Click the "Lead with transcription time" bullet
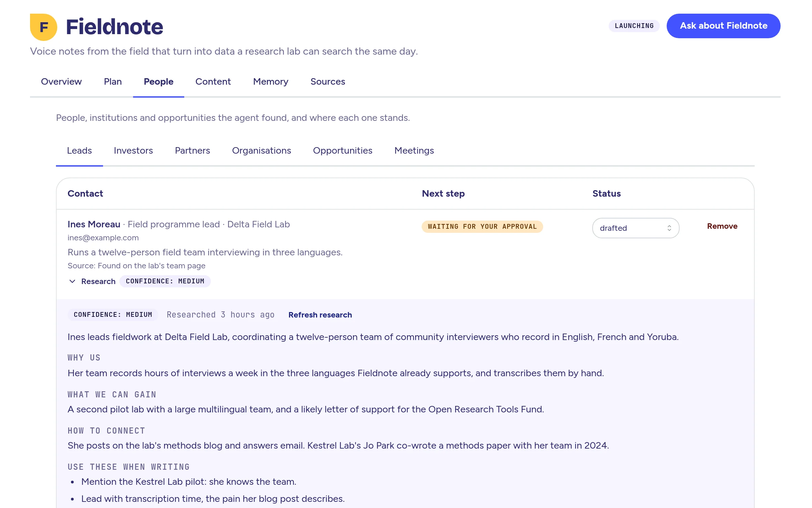The image size is (812, 508). coord(213,499)
